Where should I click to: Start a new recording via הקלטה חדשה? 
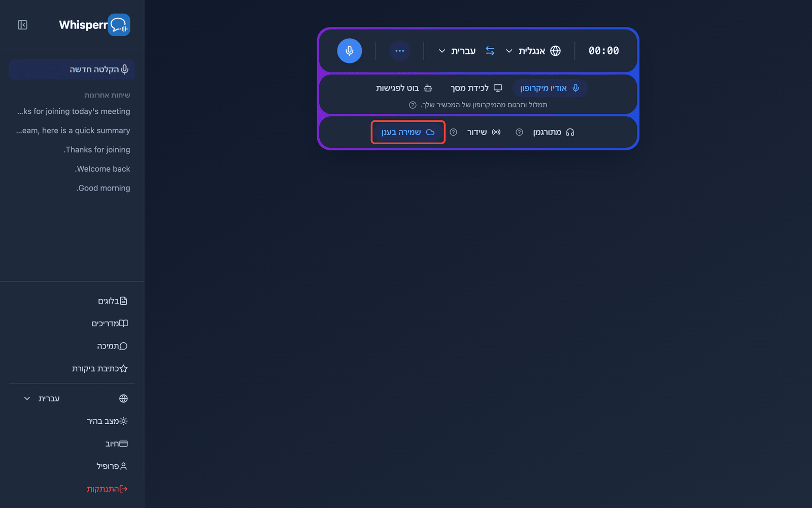72,69
